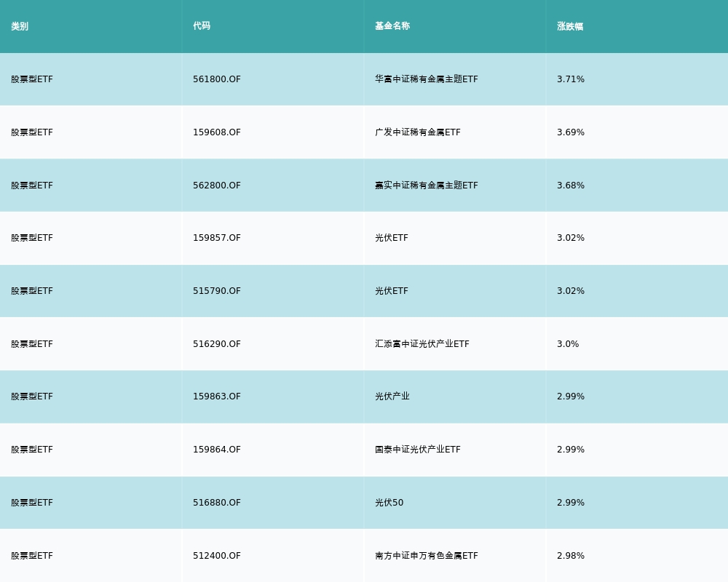Click 股票型ETF in the 512400.OF row

32,556
